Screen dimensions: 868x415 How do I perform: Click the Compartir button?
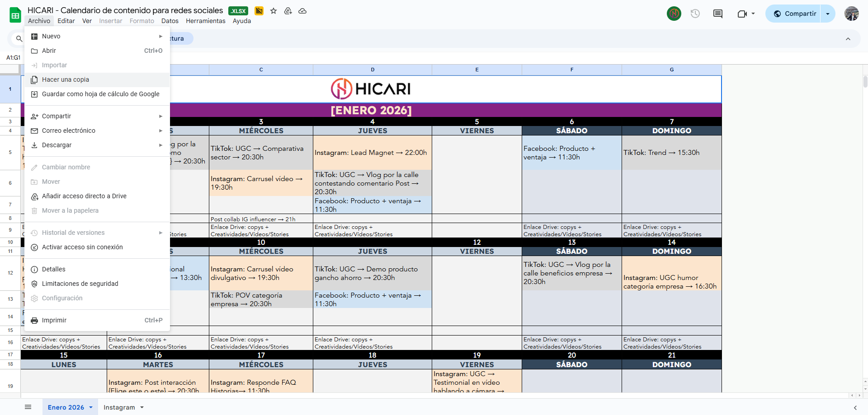797,14
